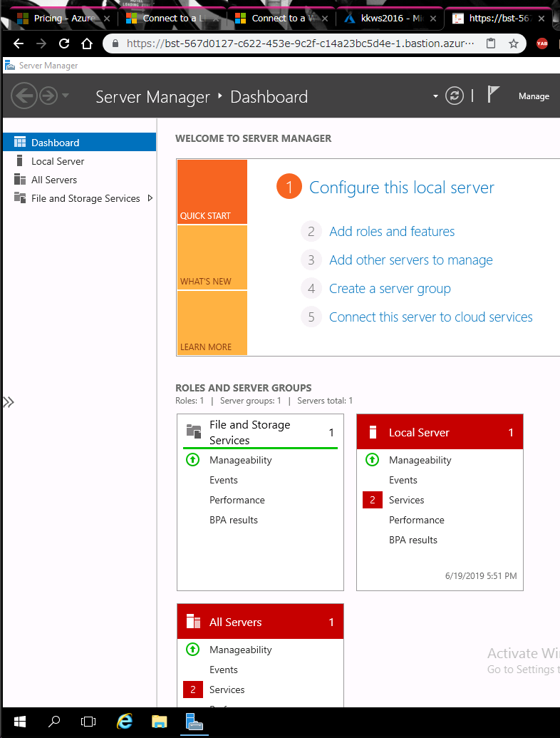The height and width of the screenshot is (738, 560).
Task: Click red 2 badge in All Servers tile
Action: click(193, 690)
